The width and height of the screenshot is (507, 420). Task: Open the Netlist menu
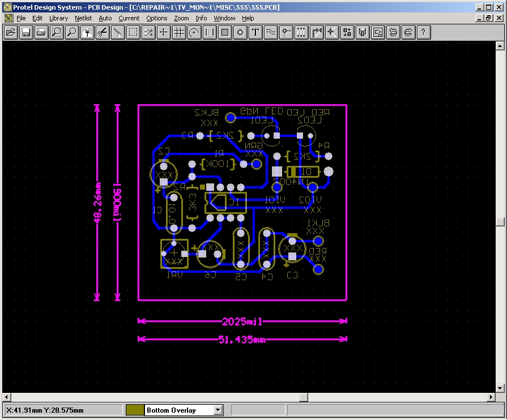83,18
